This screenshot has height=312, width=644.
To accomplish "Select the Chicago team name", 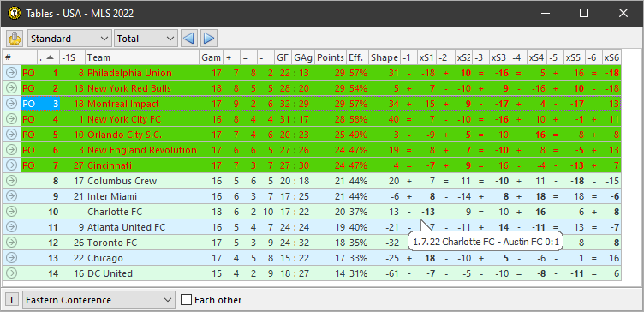I will [x=104, y=258].
